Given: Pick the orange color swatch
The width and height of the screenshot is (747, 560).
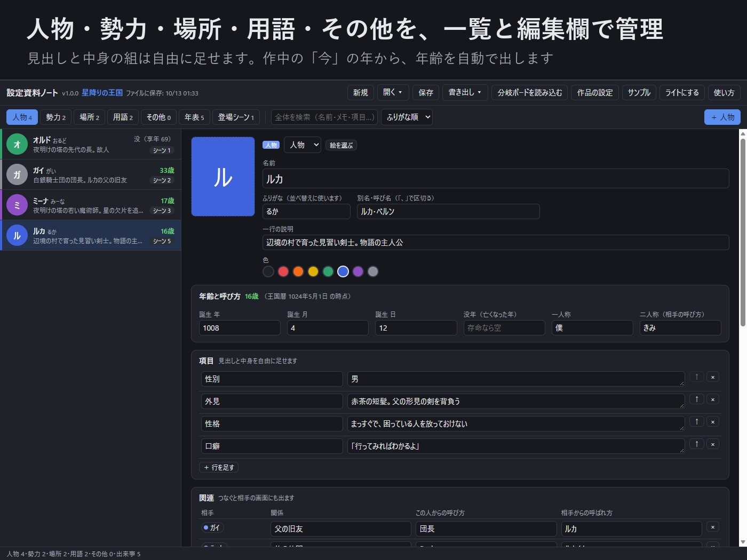Looking at the screenshot, I should point(298,271).
